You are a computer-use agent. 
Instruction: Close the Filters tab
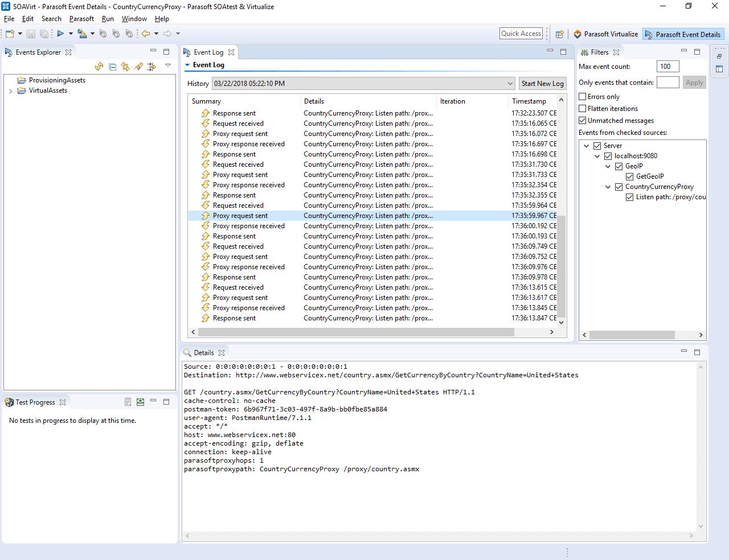616,52
